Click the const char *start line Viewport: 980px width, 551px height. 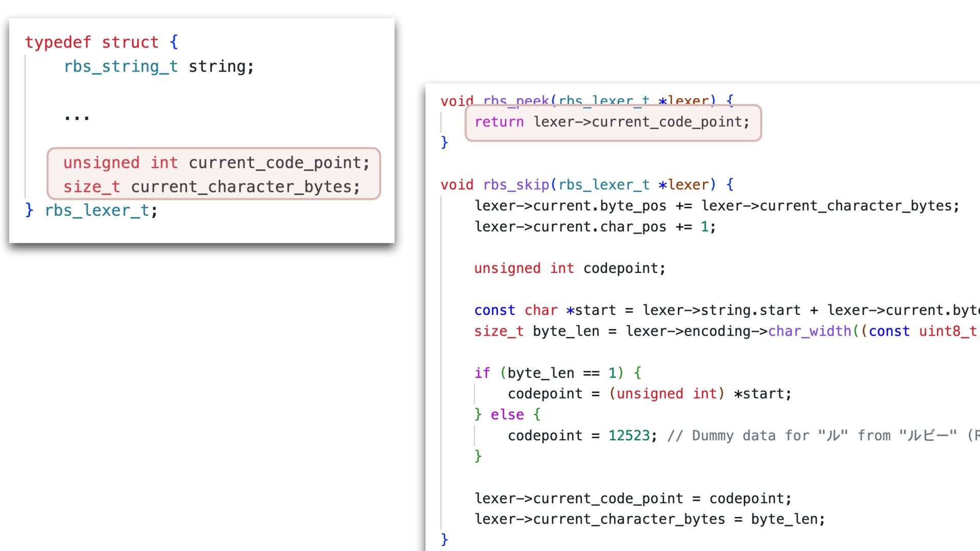tap(715, 310)
